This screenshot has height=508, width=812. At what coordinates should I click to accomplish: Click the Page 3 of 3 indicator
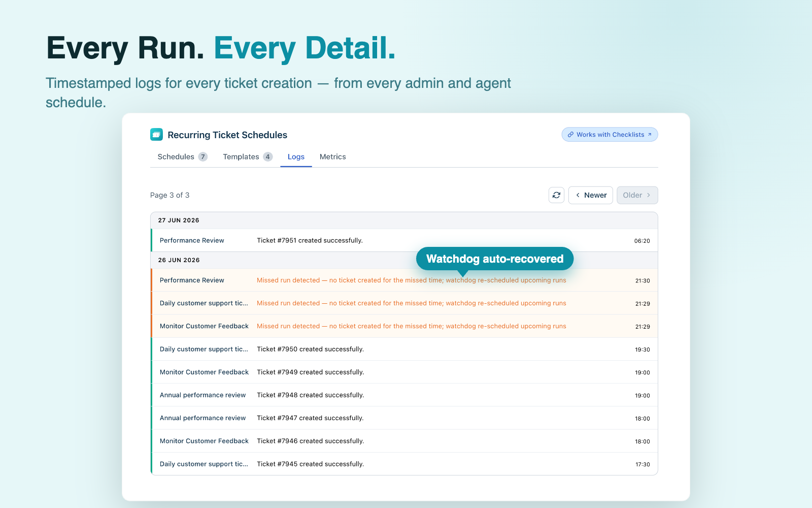click(x=170, y=195)
